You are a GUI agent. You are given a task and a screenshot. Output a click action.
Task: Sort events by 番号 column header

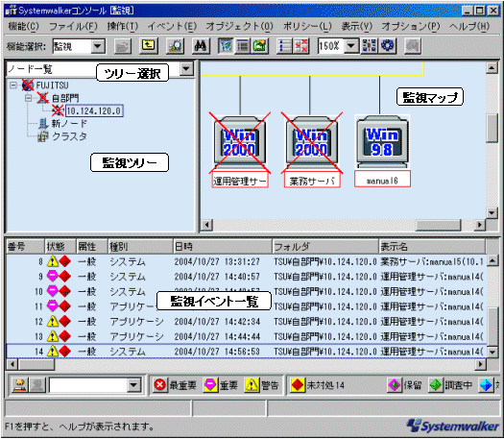pyautogui.click(x=25, y=247)
